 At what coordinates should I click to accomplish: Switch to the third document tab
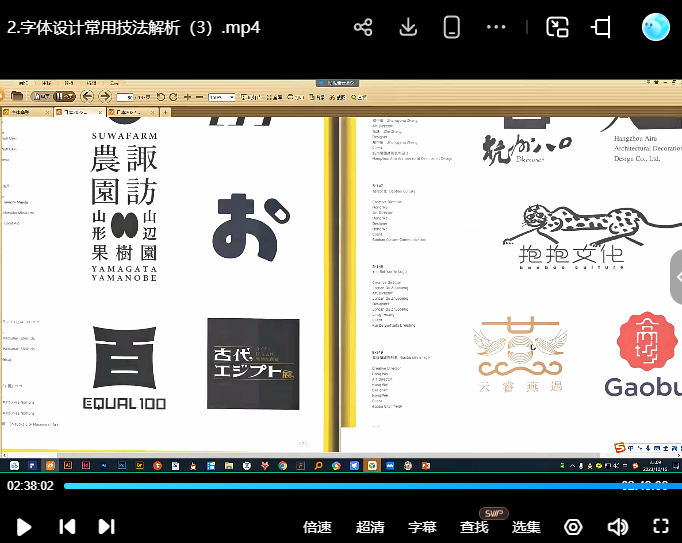click(131, 112)
